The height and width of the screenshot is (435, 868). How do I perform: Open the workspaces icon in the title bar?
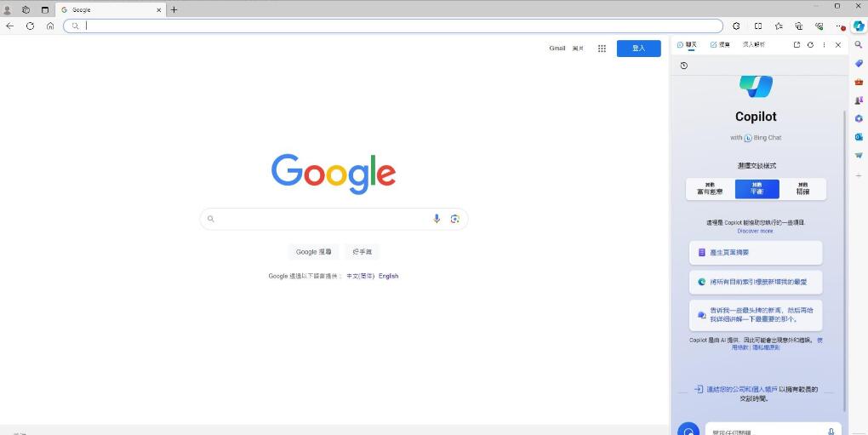click(x=26, y=9)
